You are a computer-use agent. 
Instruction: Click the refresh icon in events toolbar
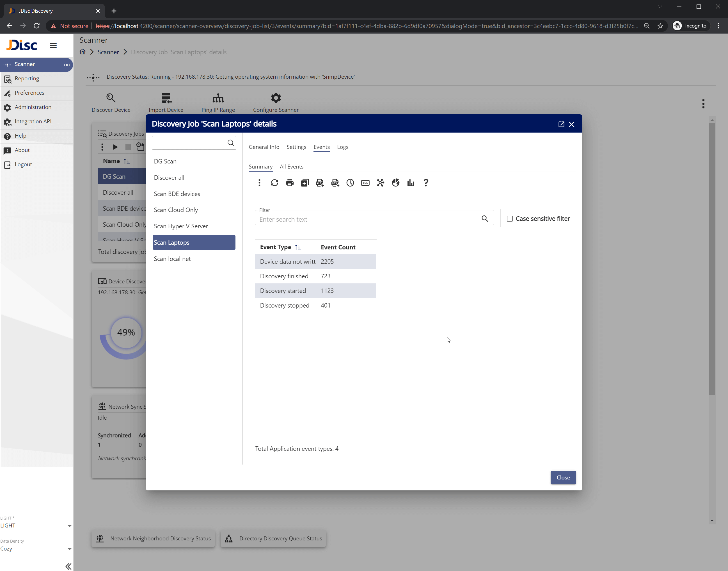[x=274, y=183]
